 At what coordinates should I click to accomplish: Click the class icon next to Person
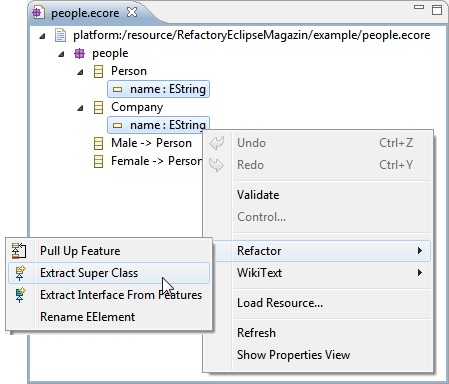click(98, 71)
